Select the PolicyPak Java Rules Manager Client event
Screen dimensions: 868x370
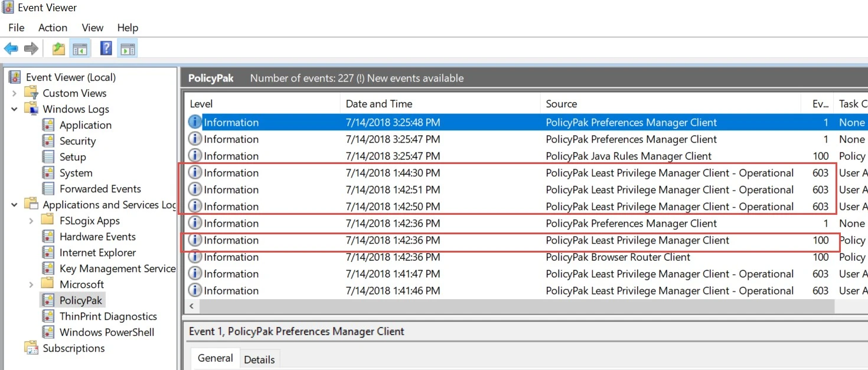628,156
